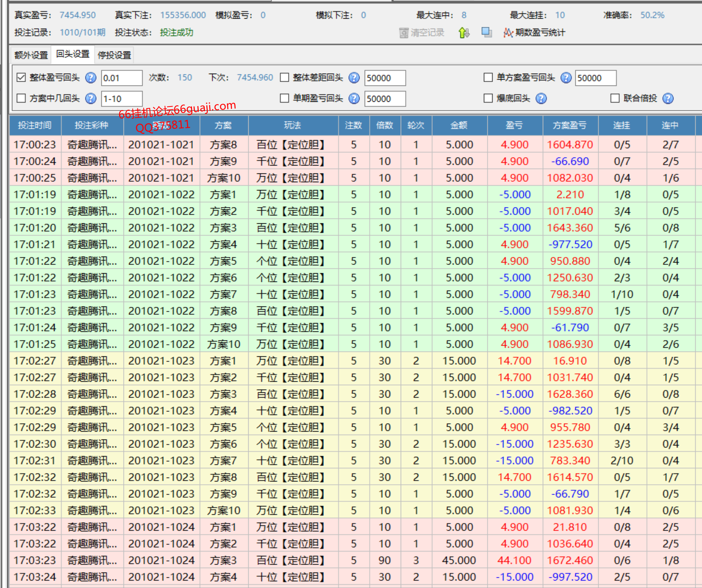Sort by the 投注彩种 column header
The width and height of the screenshot is (702, 588).
(92, 125)
